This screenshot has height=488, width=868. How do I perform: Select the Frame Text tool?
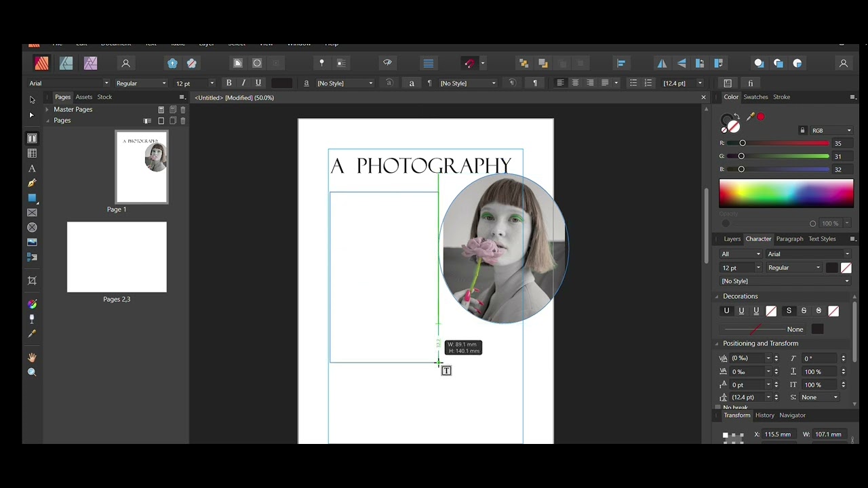click(32, 138)
